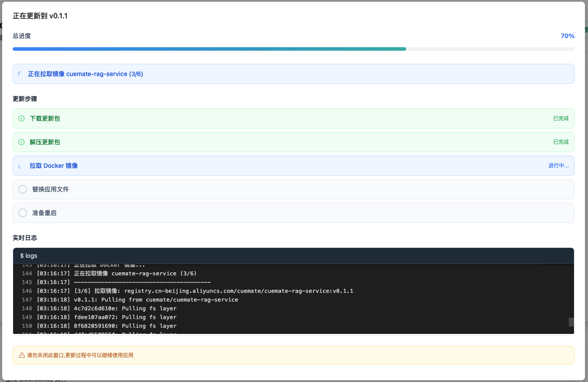The height and width of the screenshot is (382, 588).
Task: Click the empty circle icon beside 替换应用文件
Action: [x=23, y=189]
